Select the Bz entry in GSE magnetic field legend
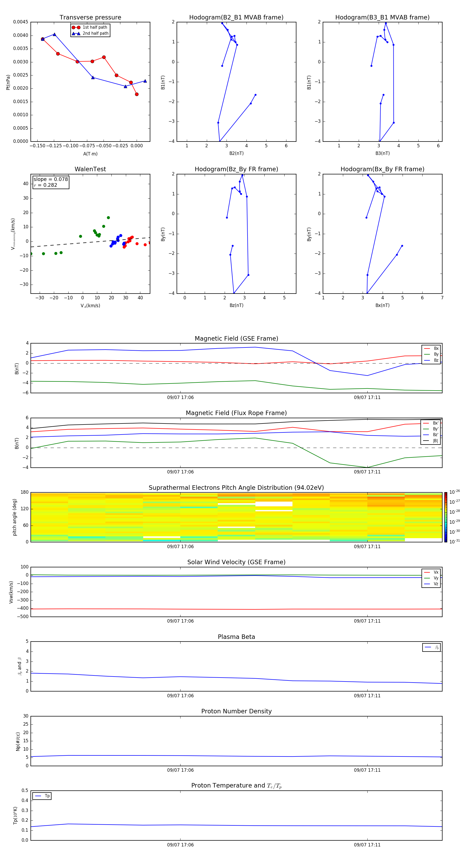Screen dimensions: 473x868 pos(431,360)
